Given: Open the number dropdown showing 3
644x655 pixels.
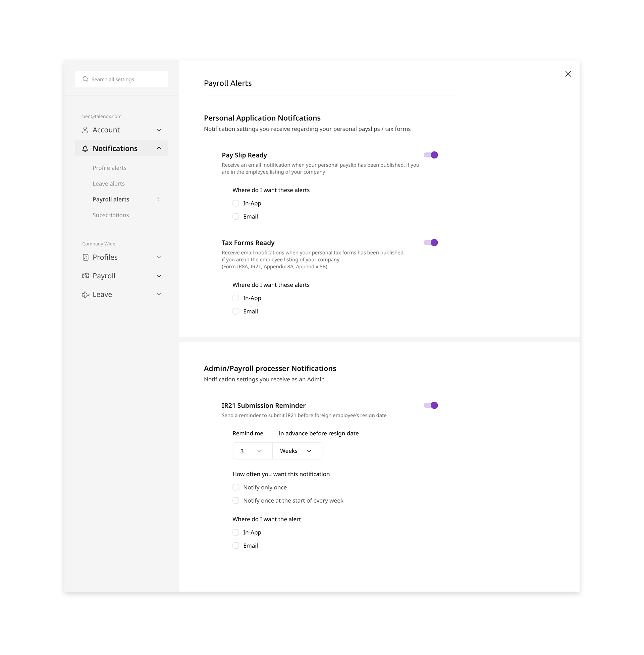Looking at the screenshot, I should tap(252, 451).
